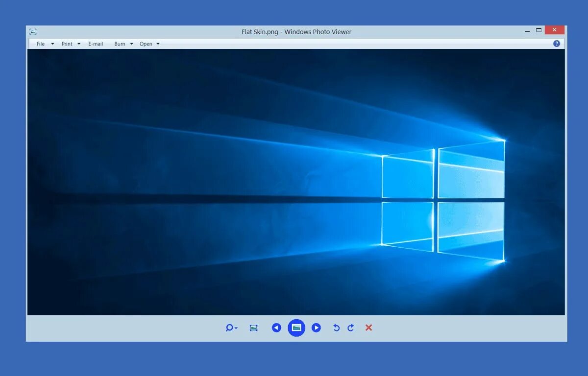Delete the current photo
This screenshot has width=588, height=376.
pos(368,328)
